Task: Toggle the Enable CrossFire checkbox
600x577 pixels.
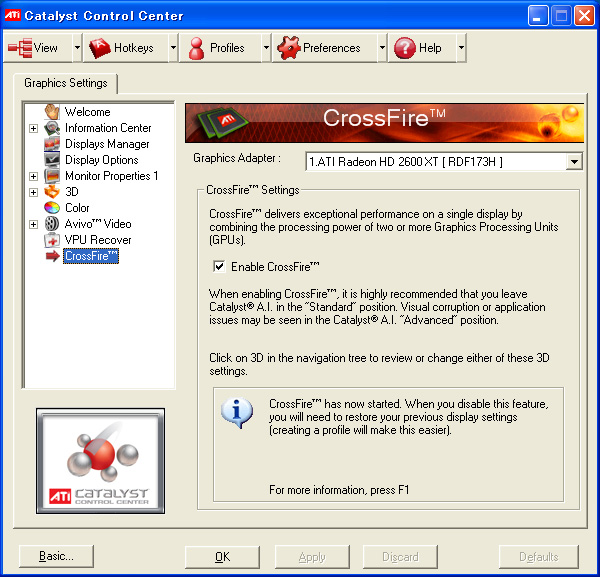Action: [x=219, y=266]
